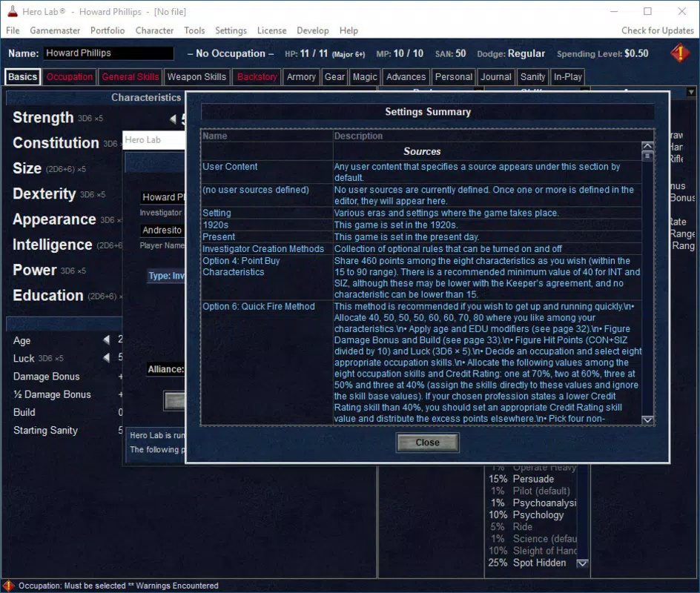700x593 pixels.
Task: Click the No Occupation header text
Action: (231, 53)
